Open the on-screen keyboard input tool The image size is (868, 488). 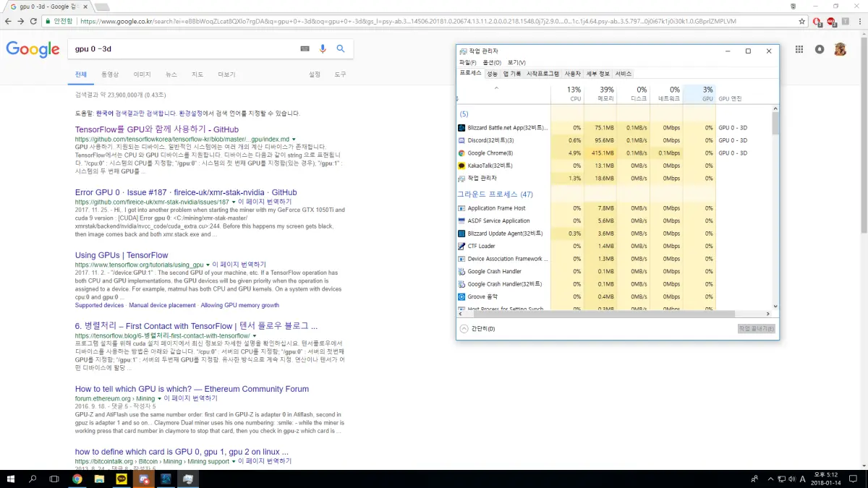pos(305,49)
